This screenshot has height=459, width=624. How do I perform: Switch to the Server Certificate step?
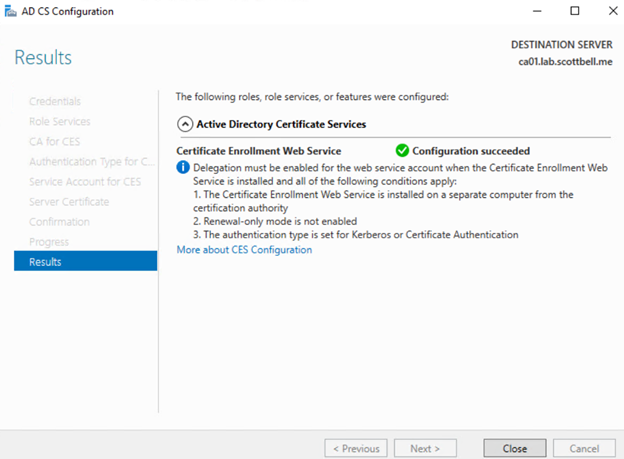coord(69,201)
